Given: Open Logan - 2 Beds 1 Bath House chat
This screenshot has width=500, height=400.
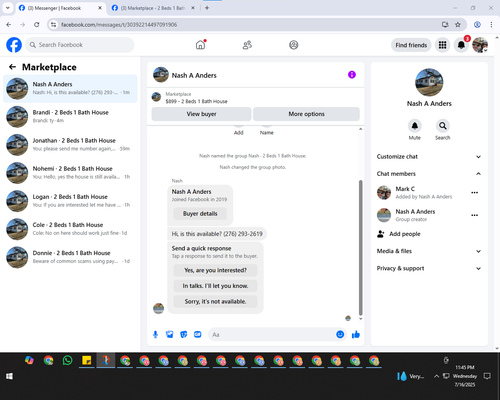Looking at the screenshot, I should pyautogui.click(x=70, y=201).
